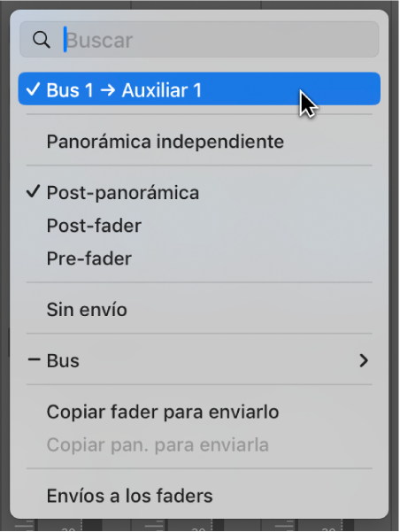The width and height of the screenshot is (400, 532).
Task: Click the blue text cursor in search box
Action: [65, 39]
